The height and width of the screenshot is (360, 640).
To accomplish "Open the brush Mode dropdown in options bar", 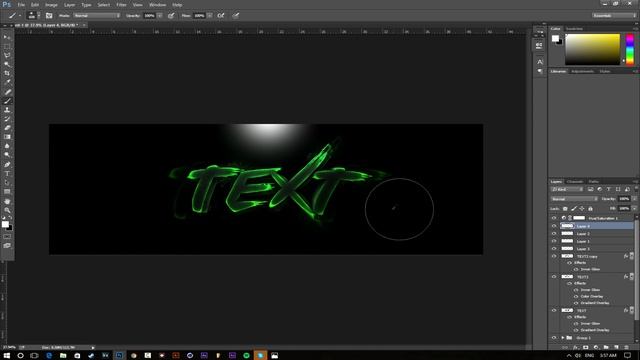I will point(97,16).
